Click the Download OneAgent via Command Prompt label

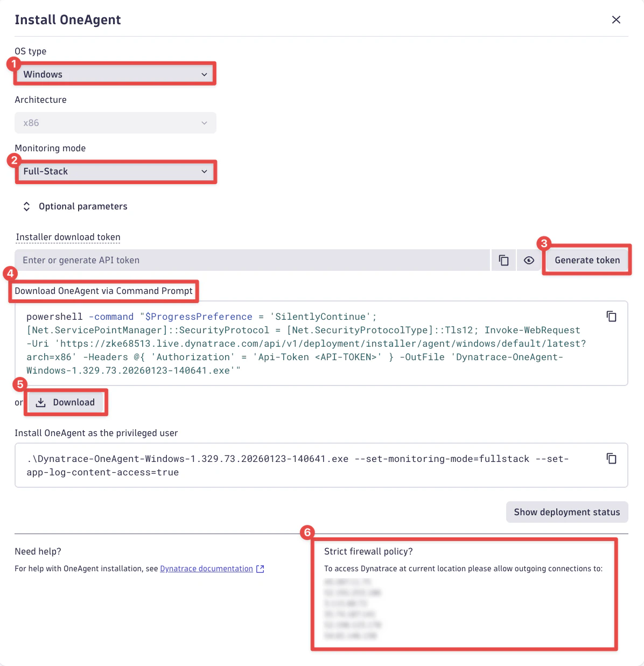(x=103, y=291)
